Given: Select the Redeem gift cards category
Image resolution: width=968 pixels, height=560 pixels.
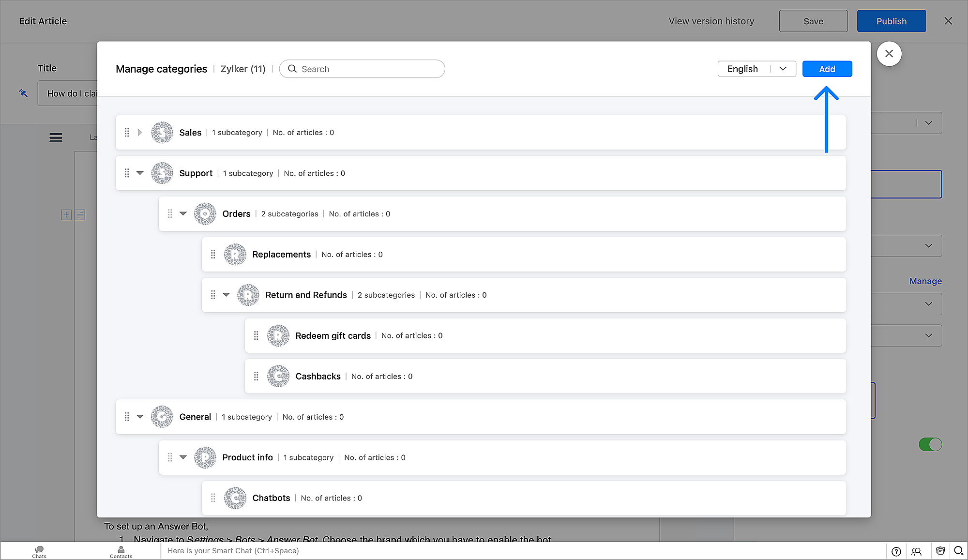Looking at the screenshot, I should click(x=333, y=335).
